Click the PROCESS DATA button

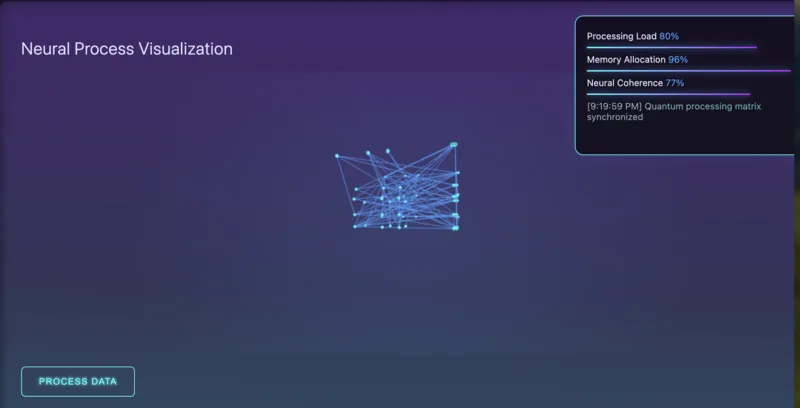pyautogui.click(x=78, y=381)
